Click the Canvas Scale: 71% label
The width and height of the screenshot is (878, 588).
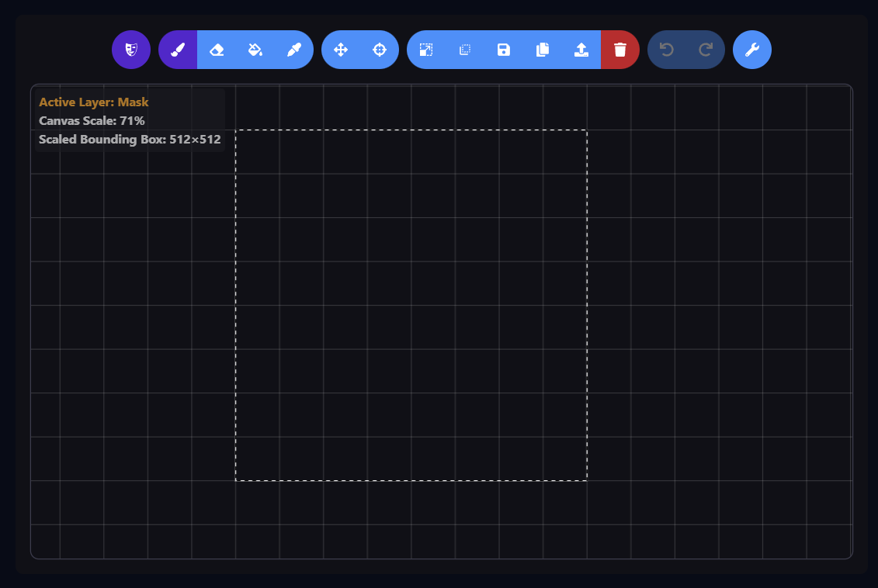92,120
